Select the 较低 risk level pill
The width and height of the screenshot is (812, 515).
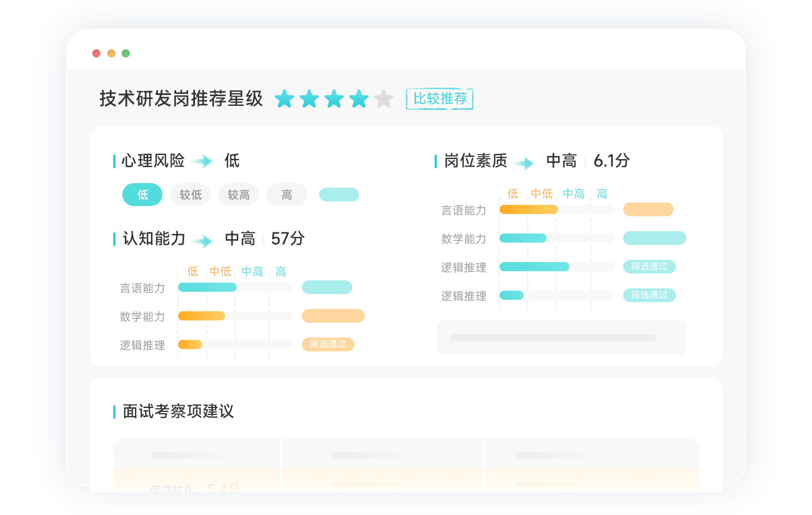[x=190, y=195]
